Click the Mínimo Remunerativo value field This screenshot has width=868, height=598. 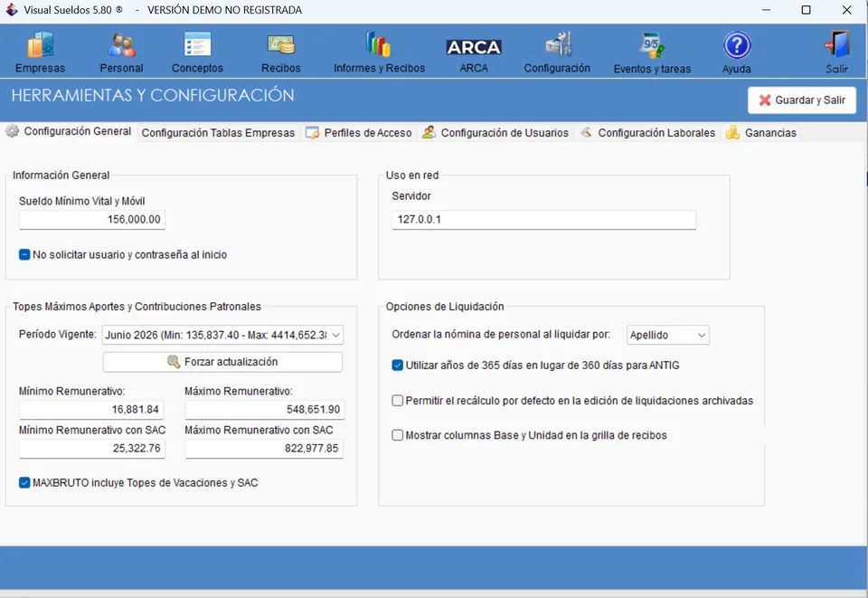tap(91, 409)
